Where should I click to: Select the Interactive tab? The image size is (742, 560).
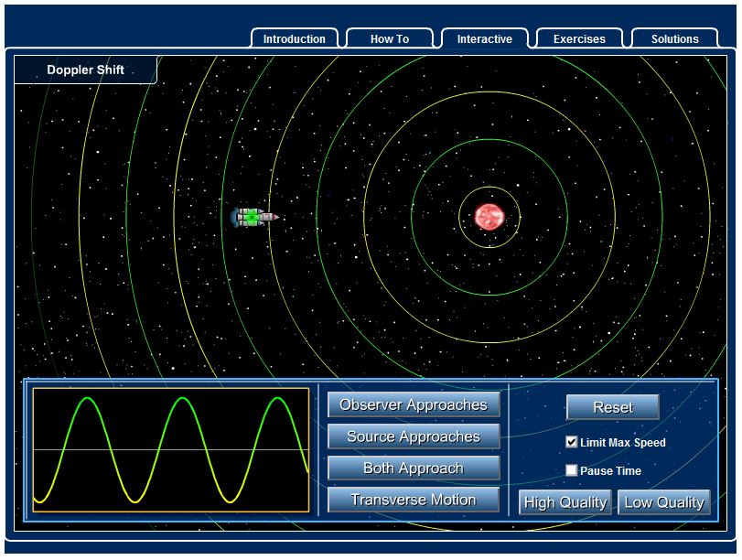(x=483, y=38)
